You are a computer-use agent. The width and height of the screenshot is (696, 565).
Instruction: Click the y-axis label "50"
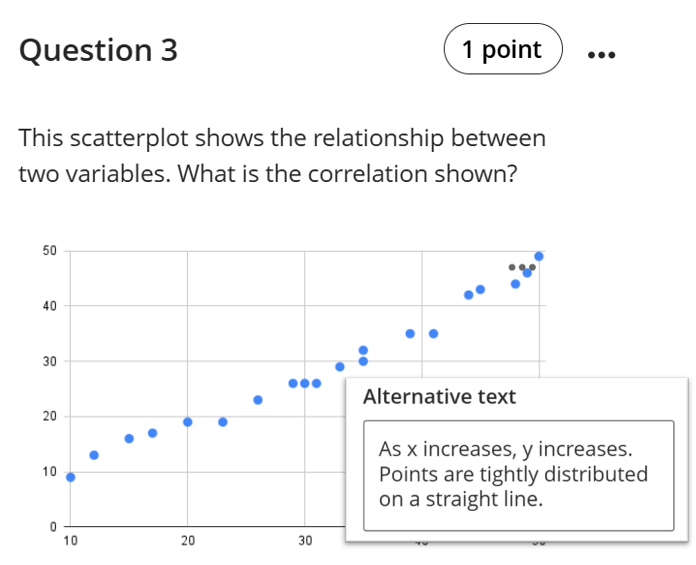point(49,250)
